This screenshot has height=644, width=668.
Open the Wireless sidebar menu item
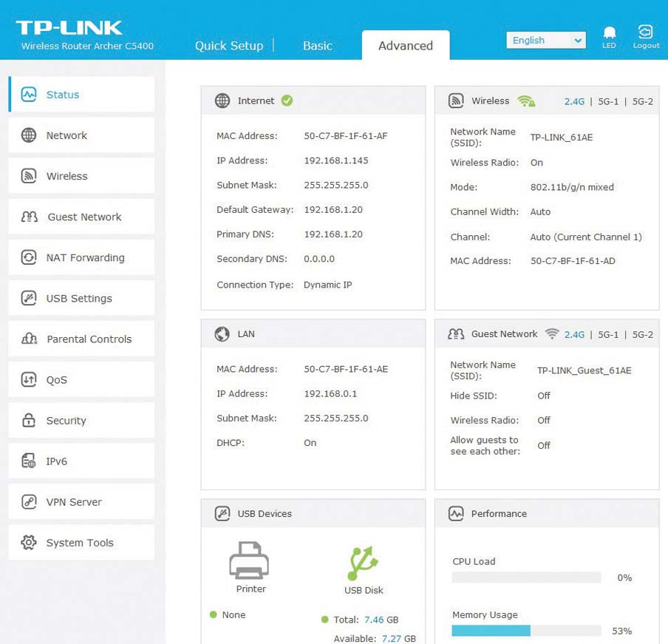tap(81, 175)
